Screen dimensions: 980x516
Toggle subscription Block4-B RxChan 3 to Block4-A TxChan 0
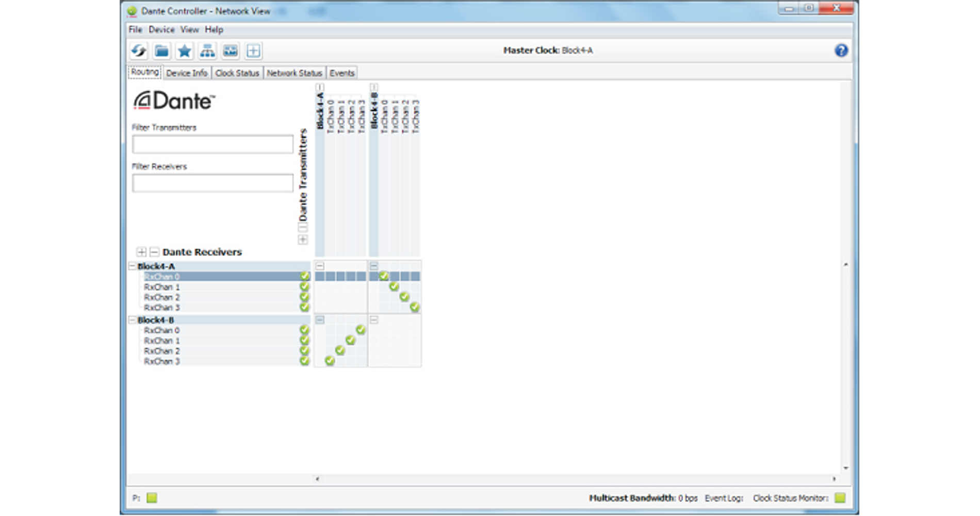pos(330,361)
